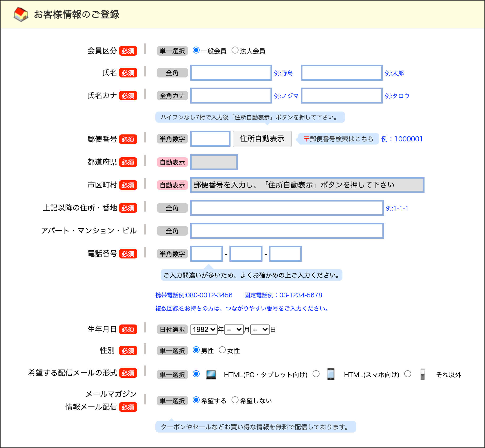This screenshot has width=485, height=448.
Task: Select HTML(PC・タブレット向け) mail format radio
Action: pos(196,374)
